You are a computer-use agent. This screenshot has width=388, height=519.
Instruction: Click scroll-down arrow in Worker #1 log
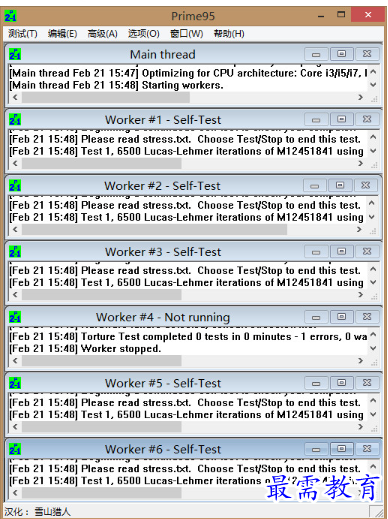[373, 151]
